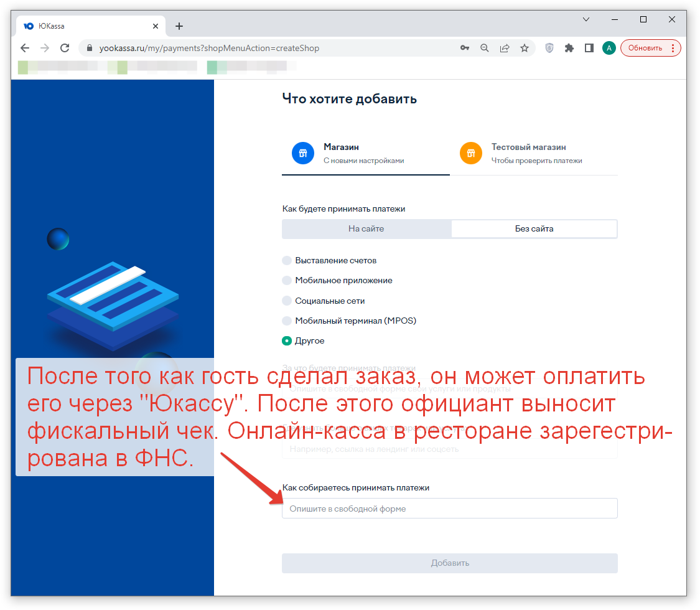Select Социальные сети radio option
700x610 pixels.
(x=287, y=301)
